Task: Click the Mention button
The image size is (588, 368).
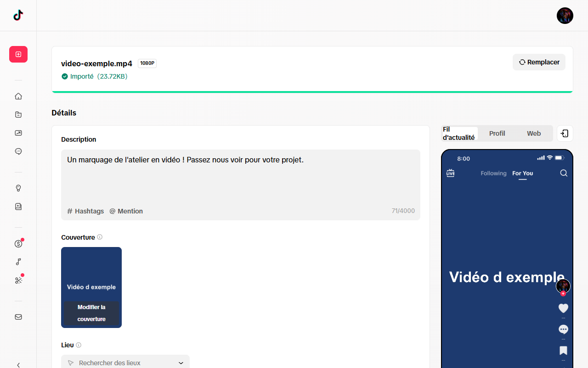Action: (126, 211)
